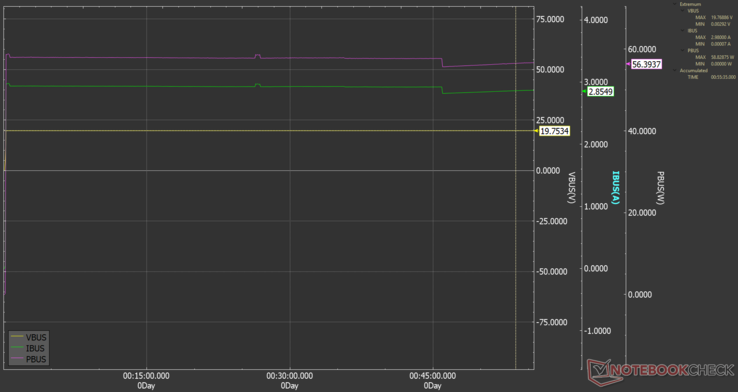Click the IBUS MIN 0.00007 A row
Screen dimensions: 738x392
tap(713, 44)
